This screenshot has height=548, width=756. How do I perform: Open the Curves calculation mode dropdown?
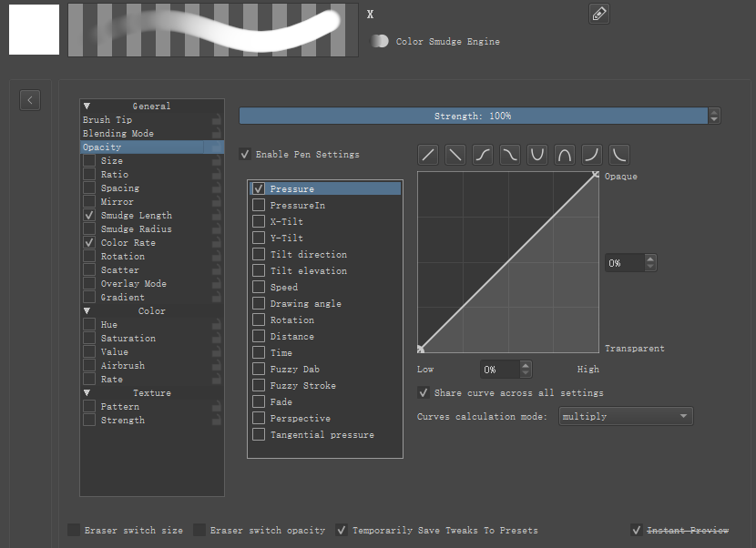(626, 416)
